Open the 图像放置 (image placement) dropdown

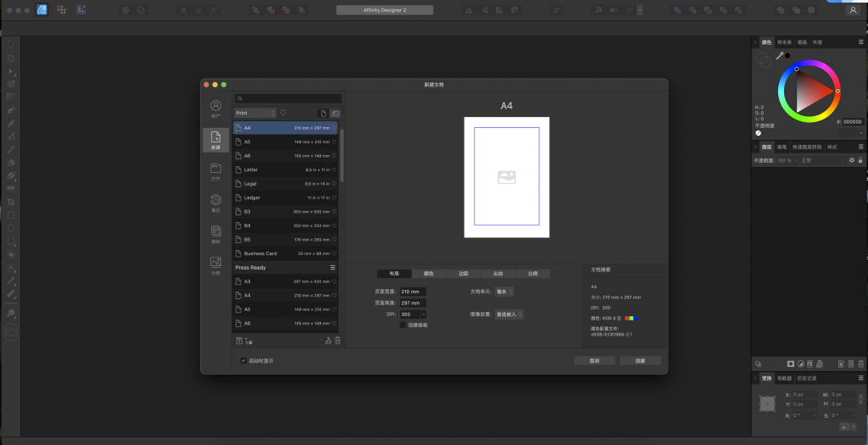coord(509,314)
